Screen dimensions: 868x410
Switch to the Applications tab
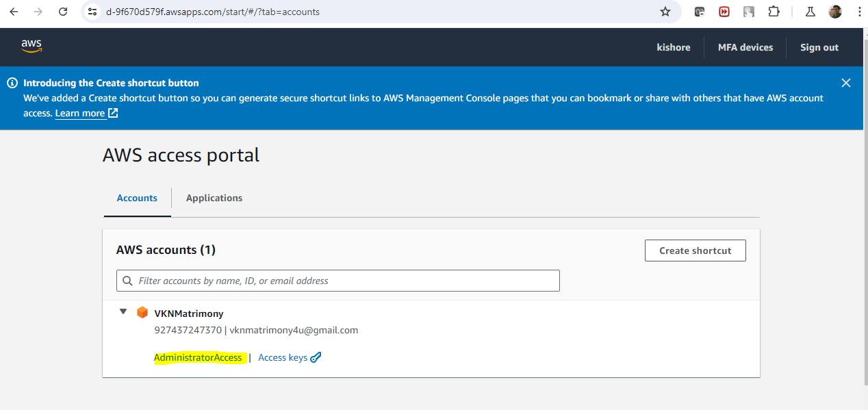(214, 198)
